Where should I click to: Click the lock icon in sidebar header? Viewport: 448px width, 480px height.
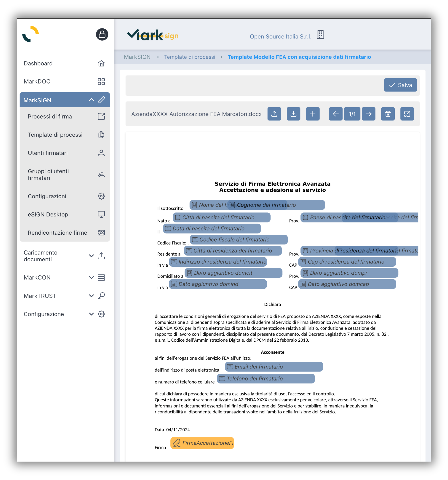(102, 35)
